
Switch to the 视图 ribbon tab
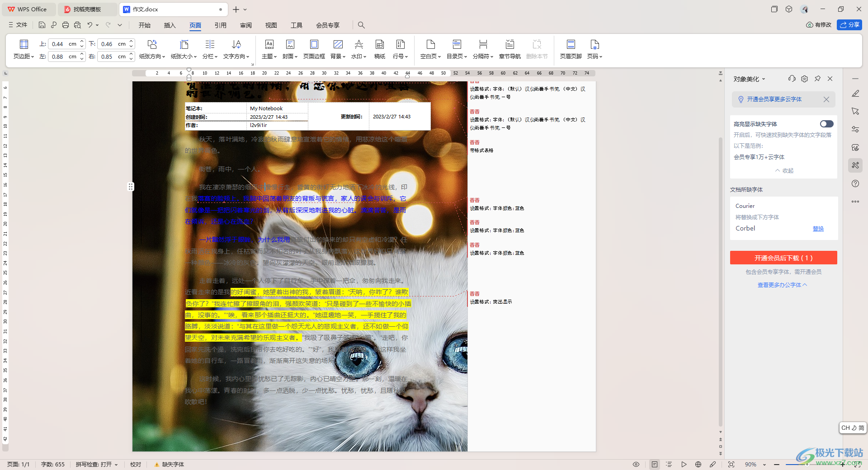pos(271,25)
